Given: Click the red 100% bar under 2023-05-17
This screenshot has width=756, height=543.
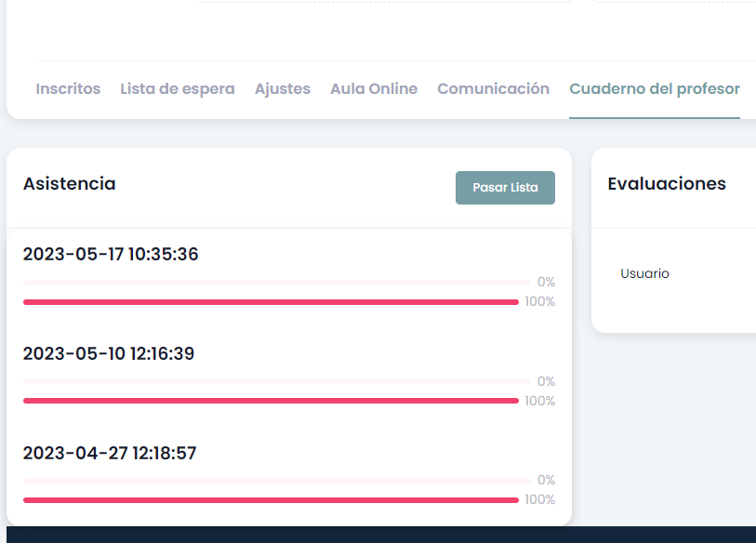Looking at the screenshot, I should pyautogui.click(x=271, y=302).
